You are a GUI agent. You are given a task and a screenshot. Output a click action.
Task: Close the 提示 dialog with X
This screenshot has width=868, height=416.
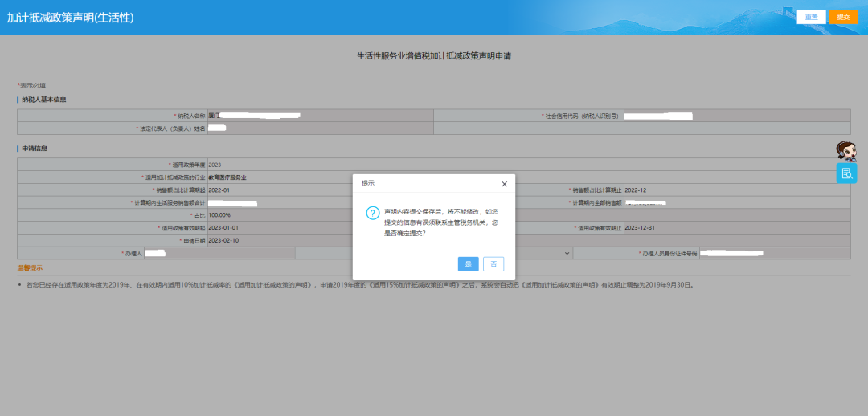(504, 184)
